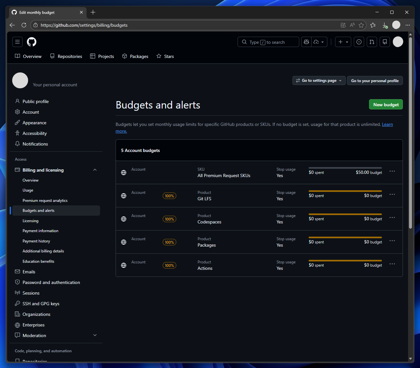This screenshot has height=368, width=420.
Task: Go back using browser back arrow
Action: tap(12, 25)
